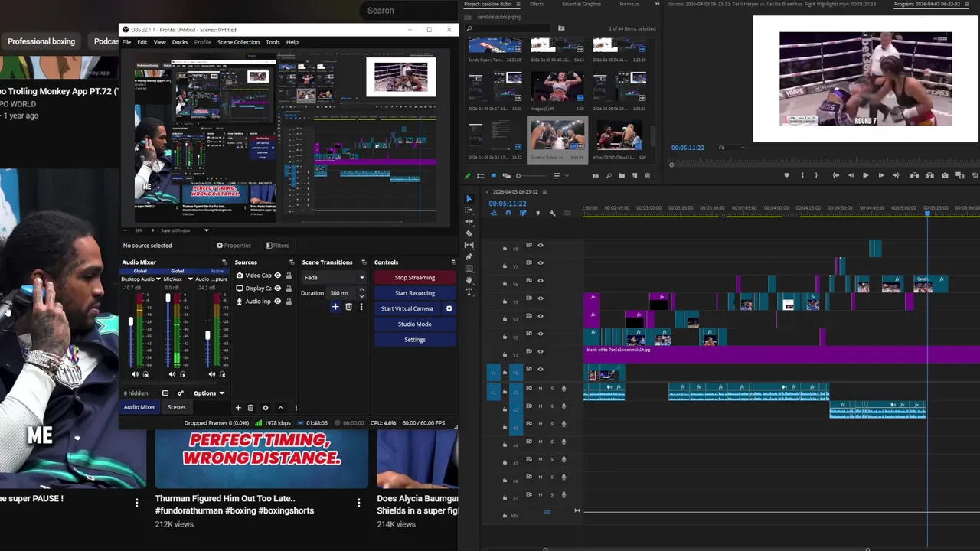
Task: Click Export Frame camera icon in Program monitor
Action: (x=945, y=175)
